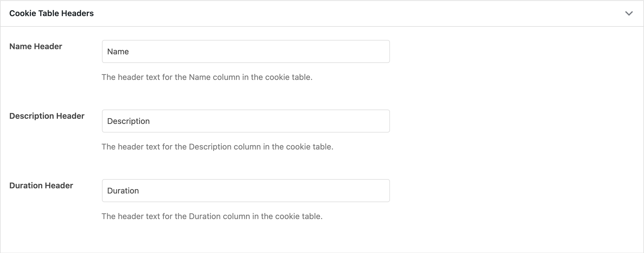The height and width of the screenshot is (253, 644).
Task: Click the Name column help text
Action: (207, 77)
